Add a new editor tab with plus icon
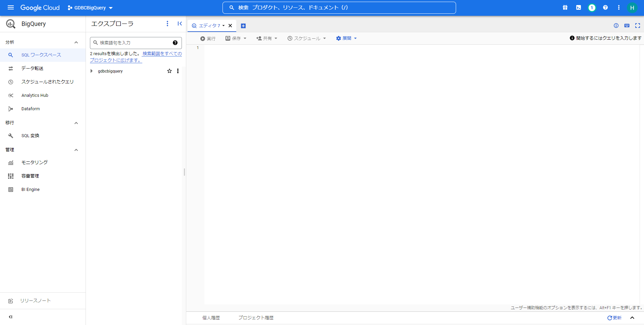 (x=243, y=26)
